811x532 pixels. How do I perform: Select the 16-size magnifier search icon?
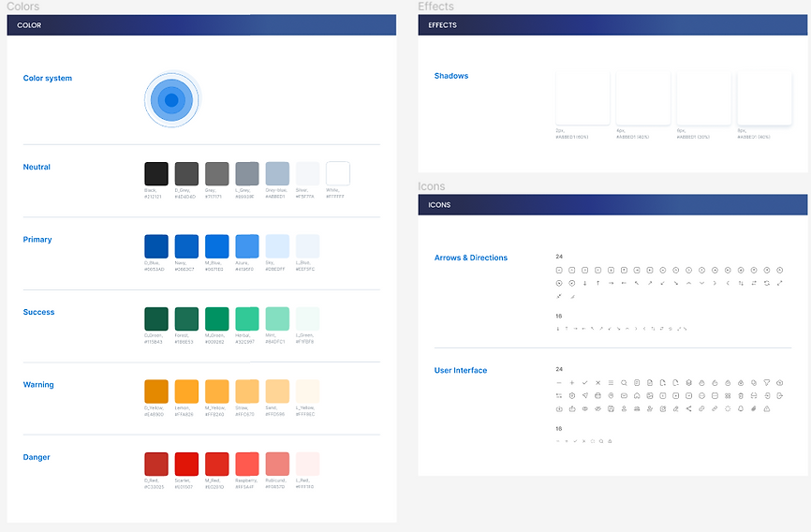[601, 441]
